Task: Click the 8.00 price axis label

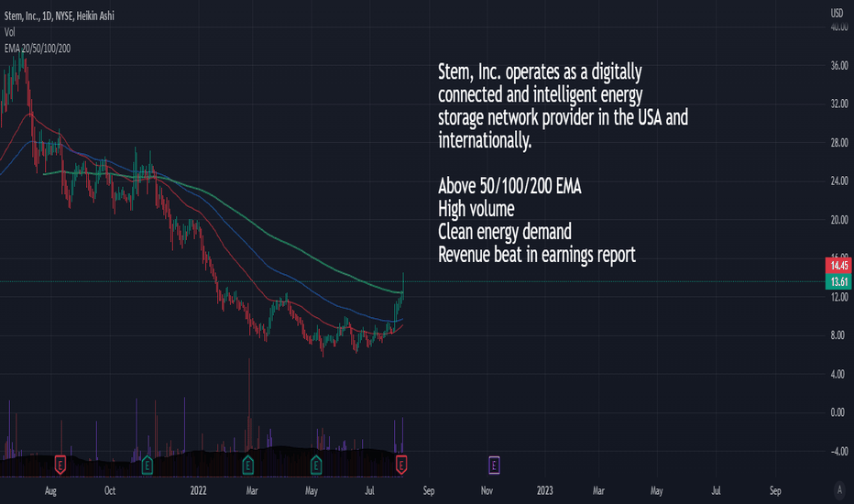Action: click(x=838, y=335)
